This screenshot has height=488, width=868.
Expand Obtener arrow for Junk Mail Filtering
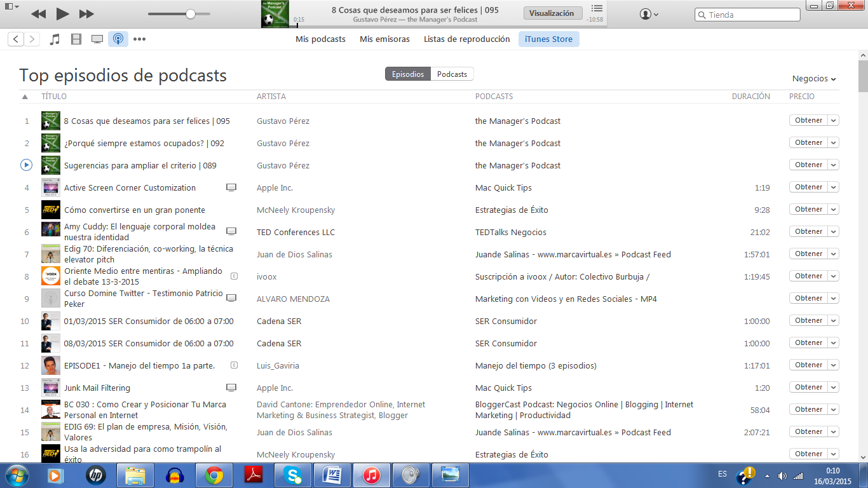tap(833, 387)
